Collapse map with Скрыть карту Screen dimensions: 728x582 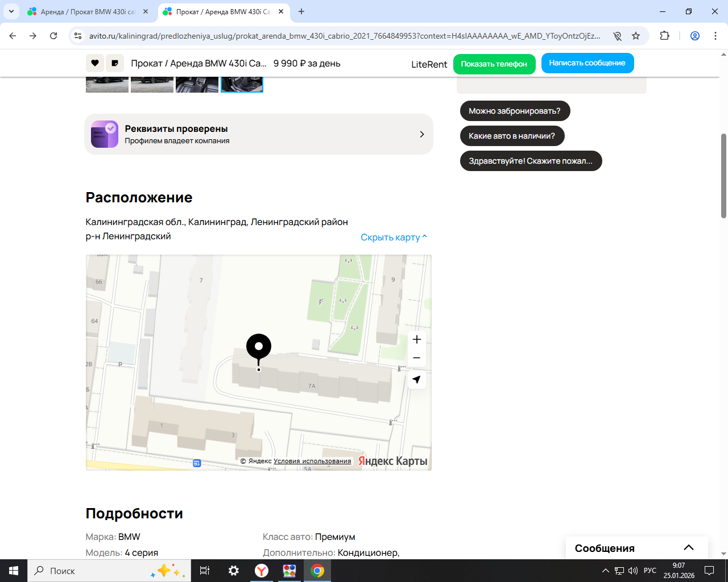pos(394,238)
